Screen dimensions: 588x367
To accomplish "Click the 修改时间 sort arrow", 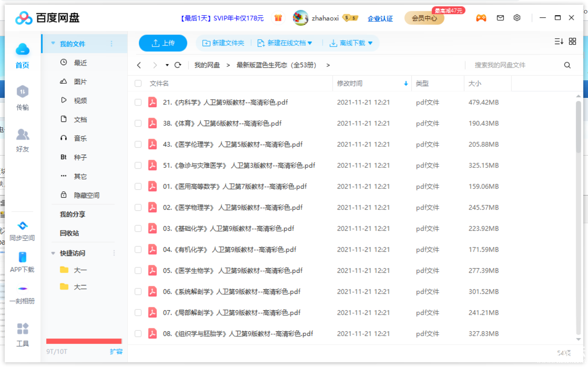I will click(x=406, y=83).
